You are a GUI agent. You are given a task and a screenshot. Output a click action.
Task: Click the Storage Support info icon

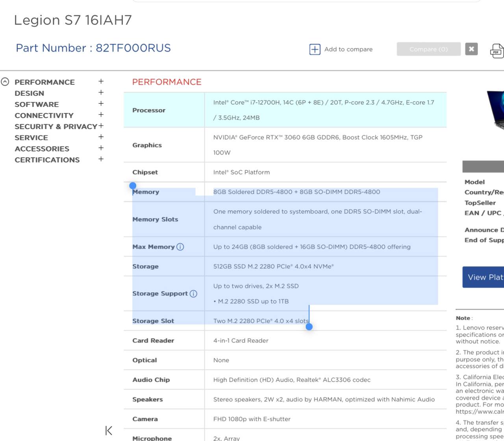(193, 294)
